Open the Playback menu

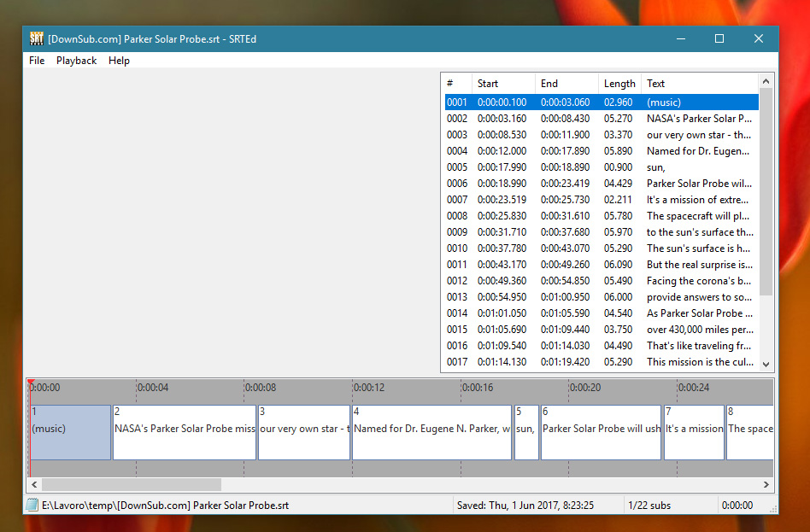tap(77, 61)
